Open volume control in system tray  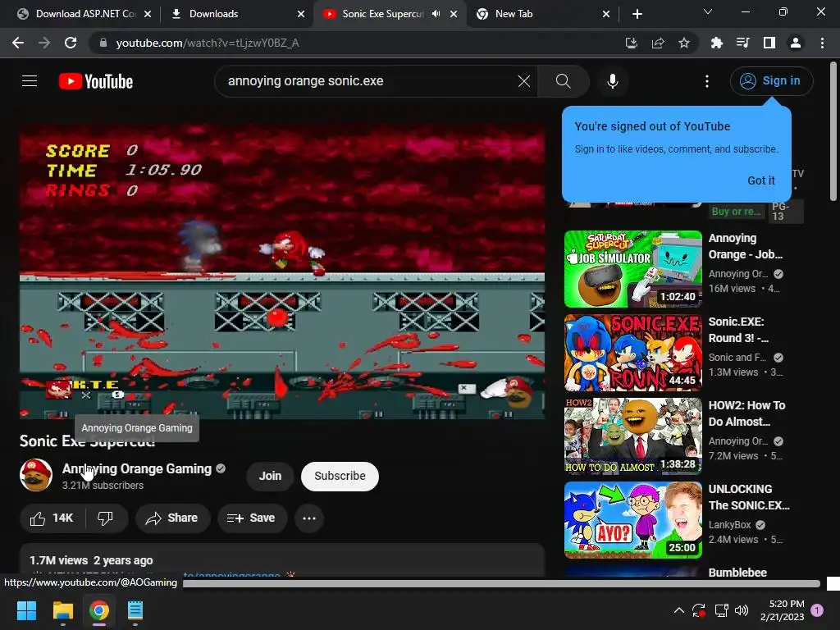coord(742,610)
